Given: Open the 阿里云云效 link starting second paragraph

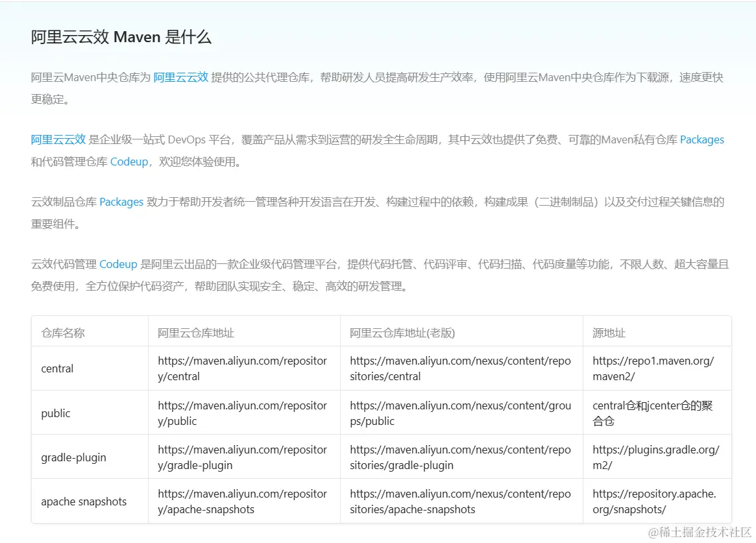Looking at the screenshot, I should point(58,139).
